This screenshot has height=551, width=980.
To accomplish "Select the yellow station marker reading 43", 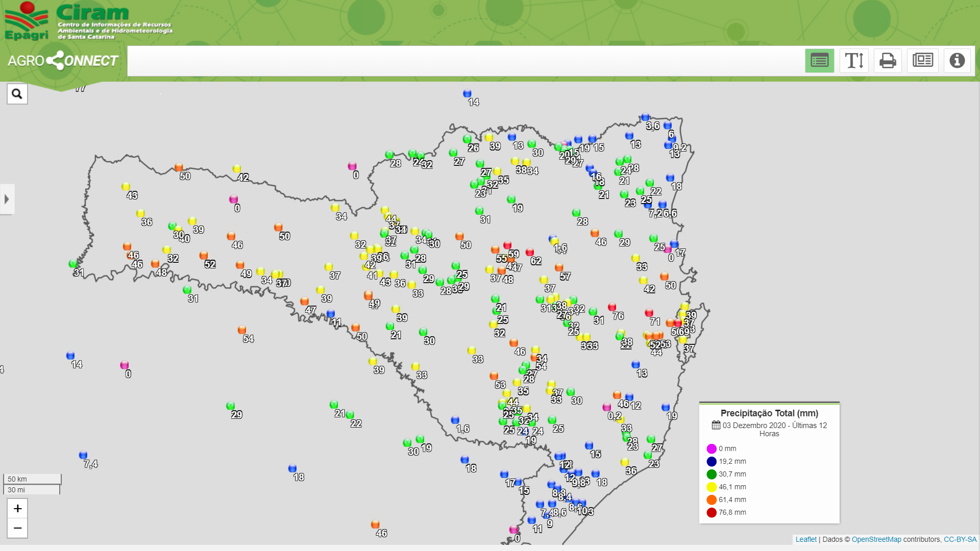I will pos(126,187).
